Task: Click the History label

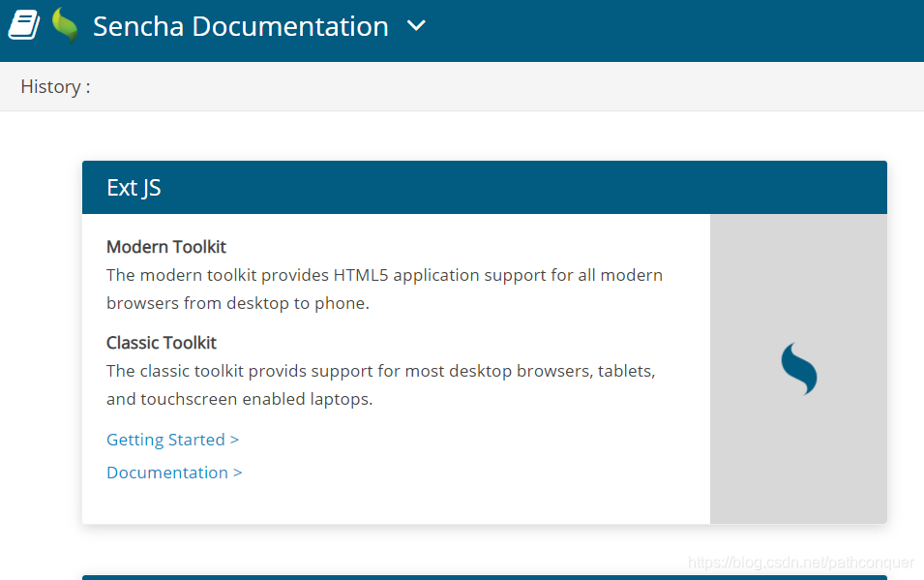Action: tap(55, 87)
